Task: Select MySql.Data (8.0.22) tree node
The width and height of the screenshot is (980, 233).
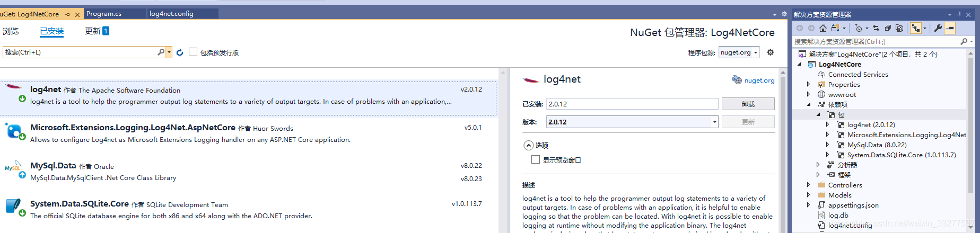Action: pyautogui.click(x=877, y=145)
